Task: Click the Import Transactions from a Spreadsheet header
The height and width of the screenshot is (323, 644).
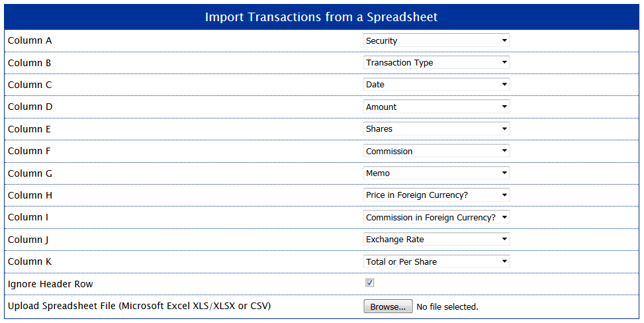Action: 322,17
